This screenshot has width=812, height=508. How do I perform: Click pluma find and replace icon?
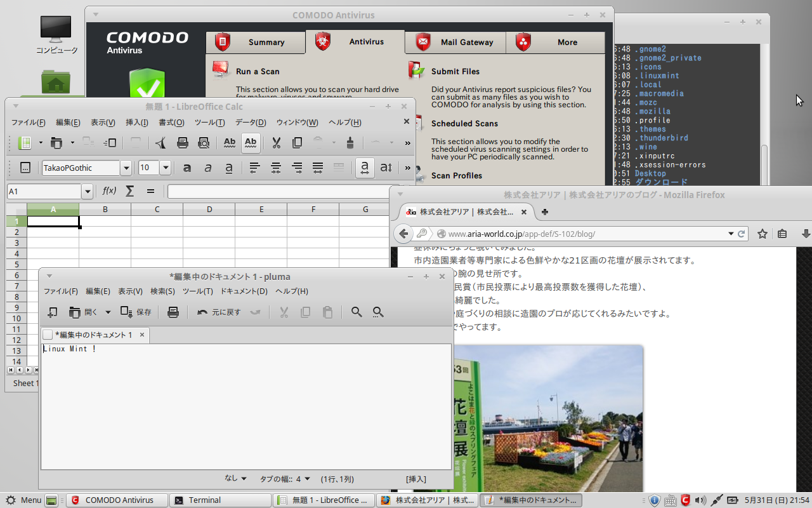(x=378, y=312)
